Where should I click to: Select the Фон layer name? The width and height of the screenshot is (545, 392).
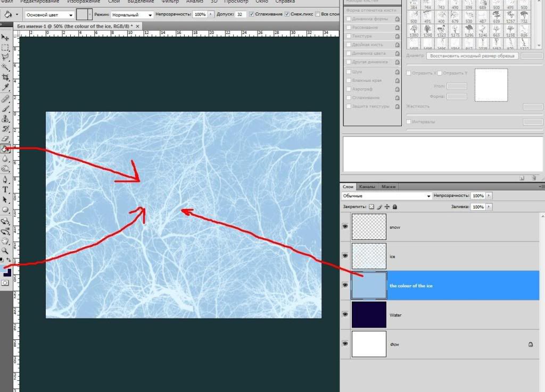coord(394,345)
